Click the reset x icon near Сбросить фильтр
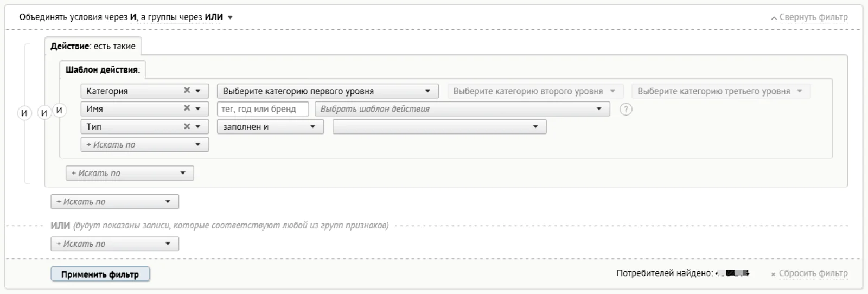This screenshot has height=294, width=868. (773, 274)
